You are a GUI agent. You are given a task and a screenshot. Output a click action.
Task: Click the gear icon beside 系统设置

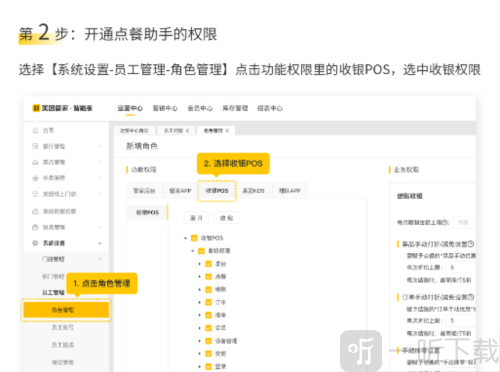point(35,243)
